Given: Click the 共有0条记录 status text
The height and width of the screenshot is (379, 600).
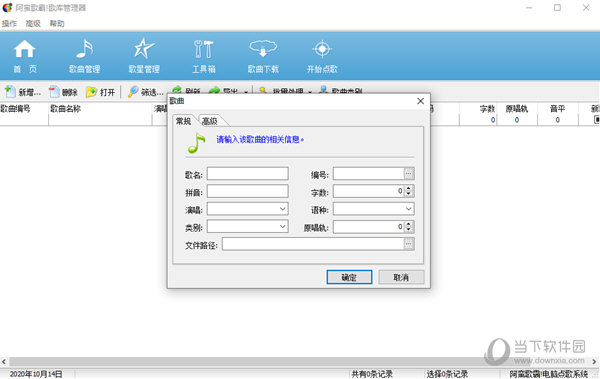Looking at the screenshot, I should (x=372, y=374).
